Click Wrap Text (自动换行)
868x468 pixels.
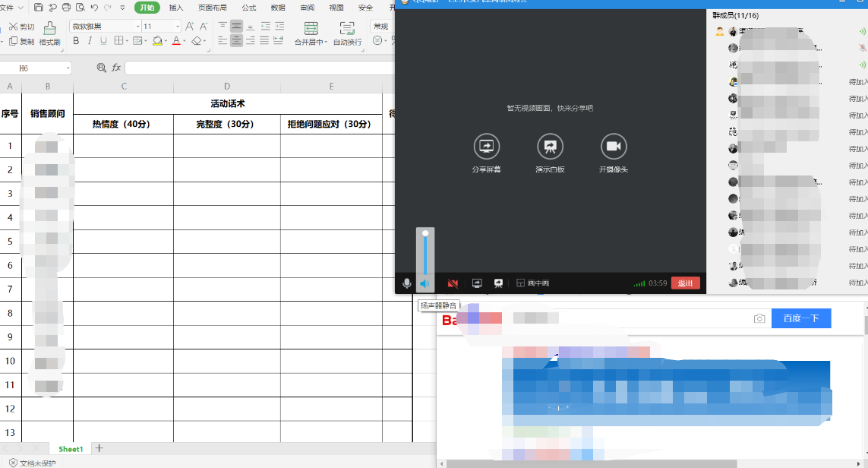click(347, 33)
